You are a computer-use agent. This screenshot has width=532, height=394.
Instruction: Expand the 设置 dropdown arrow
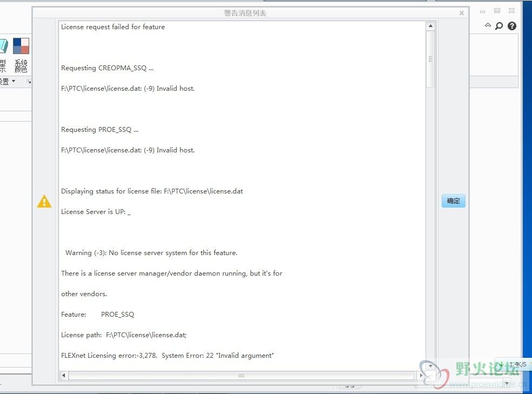coord(14,81)
